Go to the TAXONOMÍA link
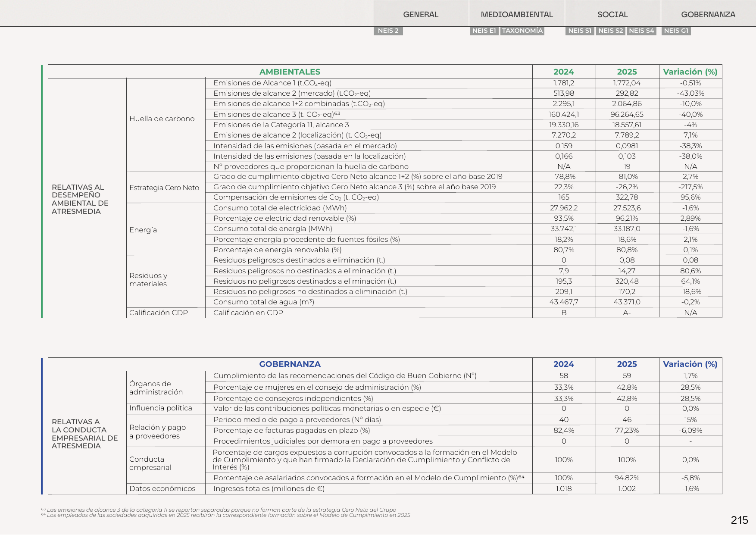756x535 pixels. (522, 31)
